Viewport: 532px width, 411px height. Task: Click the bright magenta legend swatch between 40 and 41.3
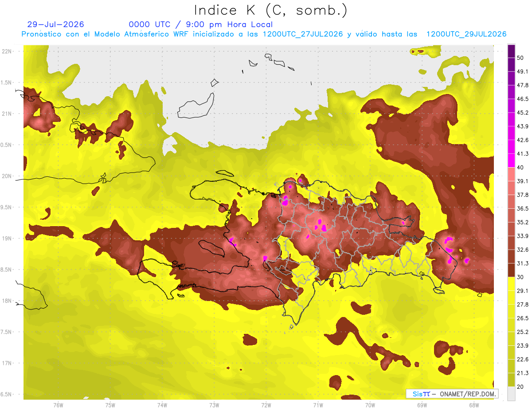(x=511, y=160)
